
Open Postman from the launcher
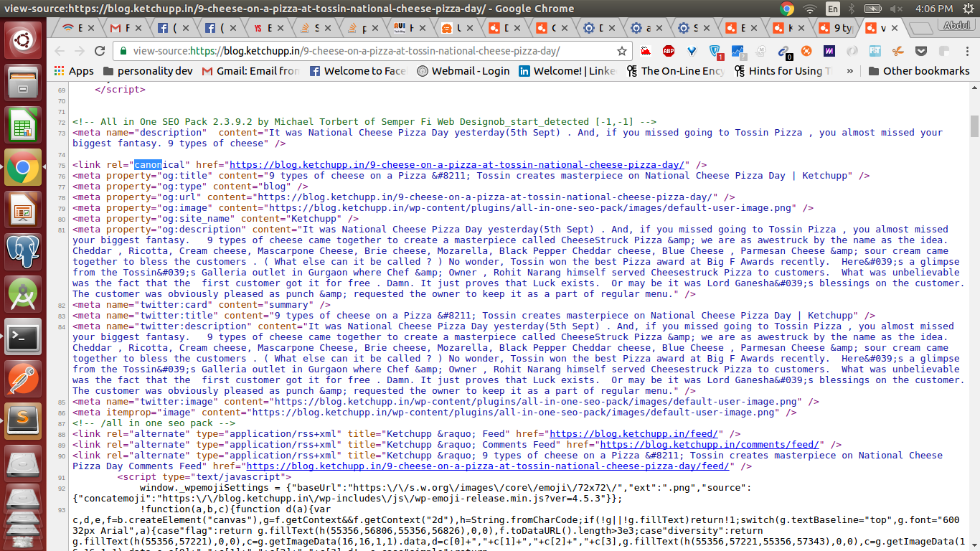click(23, 380)
